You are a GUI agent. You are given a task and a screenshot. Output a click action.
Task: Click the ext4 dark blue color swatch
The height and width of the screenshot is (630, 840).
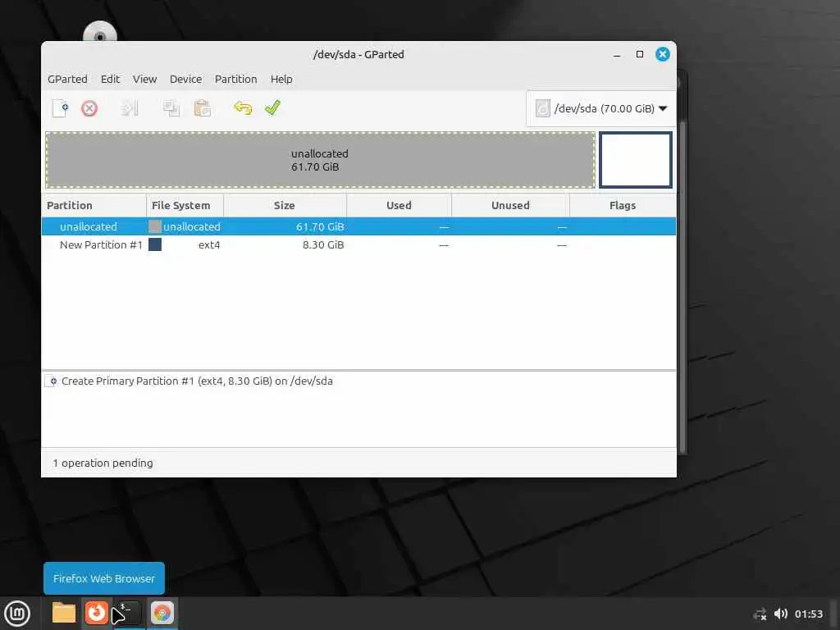[155, 244]
